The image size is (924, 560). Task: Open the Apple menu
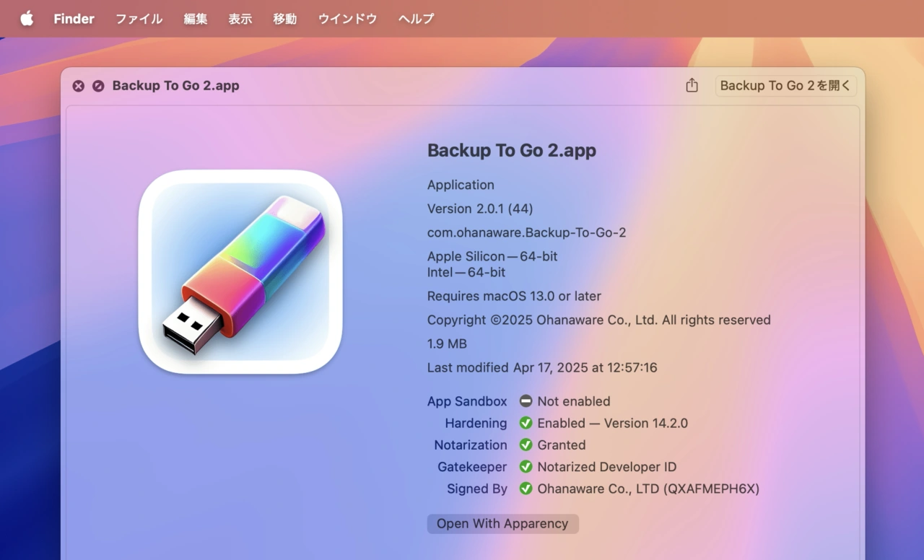(x=27, y=19)
